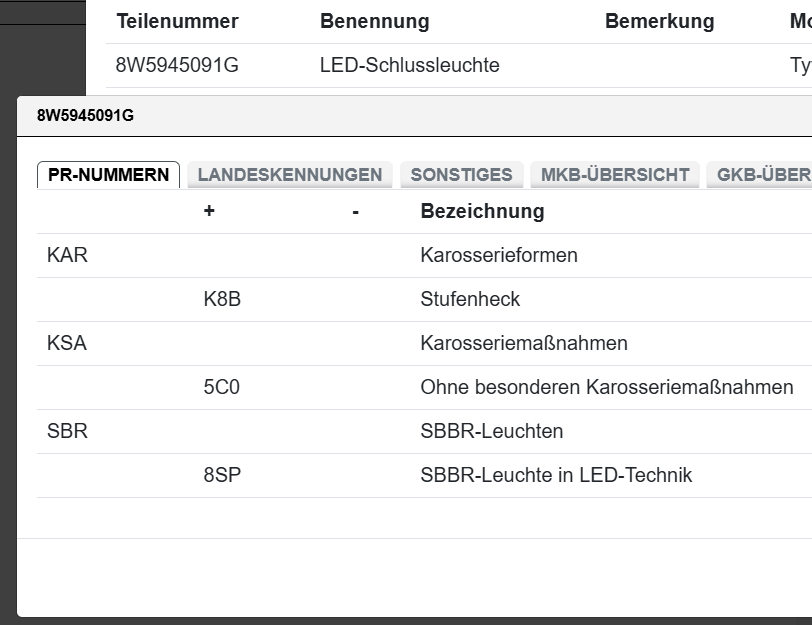Select the SBR category row

[67, 431]
